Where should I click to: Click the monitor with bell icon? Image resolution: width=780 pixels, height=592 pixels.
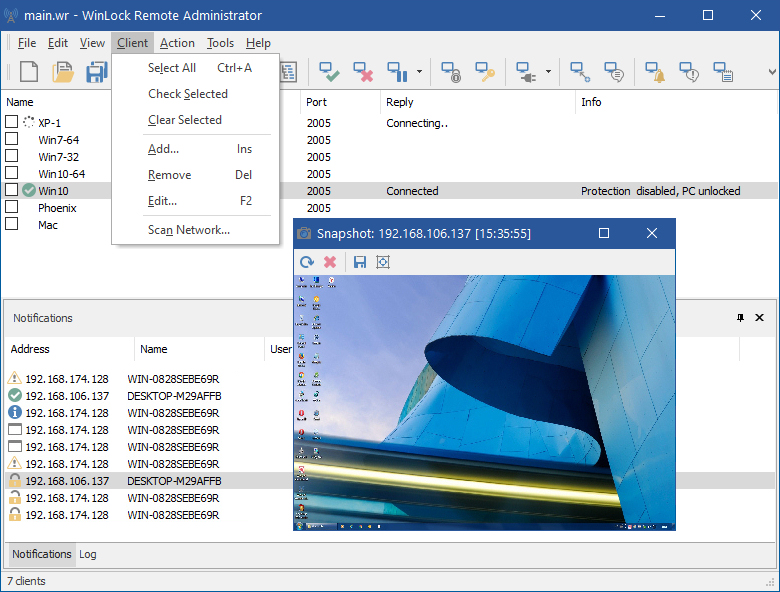(x=655, y=72)
